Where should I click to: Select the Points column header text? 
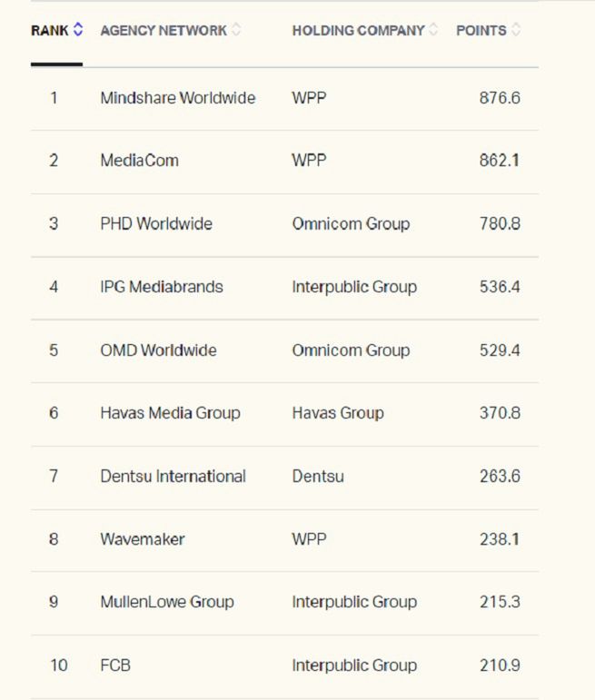tap(481, 30)
